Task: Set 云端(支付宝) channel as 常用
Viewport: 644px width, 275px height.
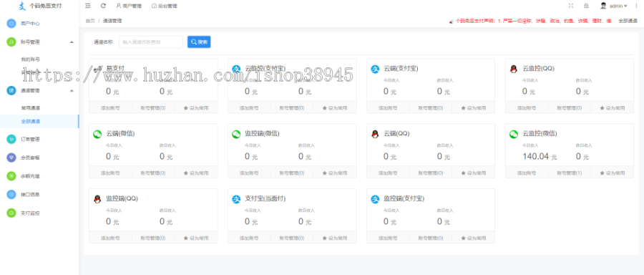Action: click(474, 108)
